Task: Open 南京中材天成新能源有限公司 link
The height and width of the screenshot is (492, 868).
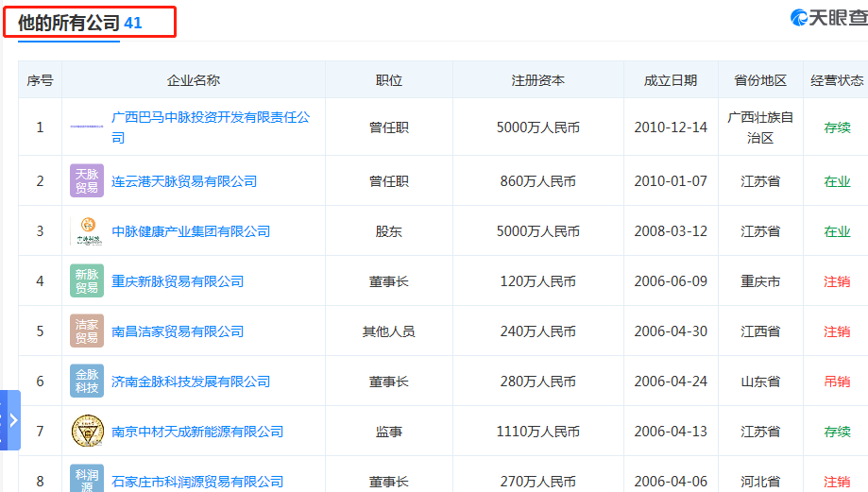Action: click(197, 432)
